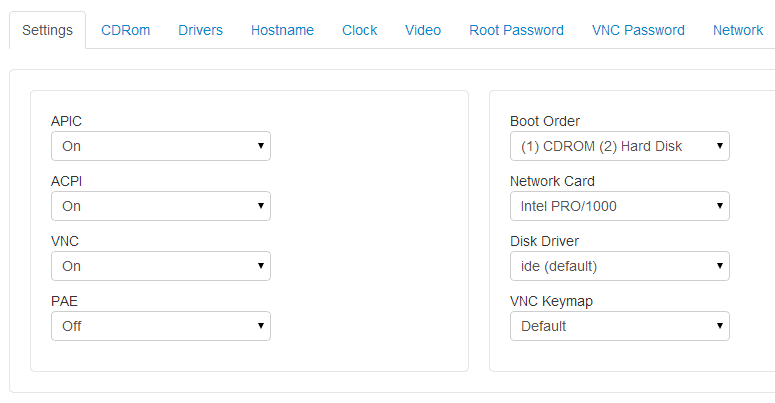Select the Clock tab
This screenshot has width=775, height=403.
pyautogui.click(x=359, y=30)
